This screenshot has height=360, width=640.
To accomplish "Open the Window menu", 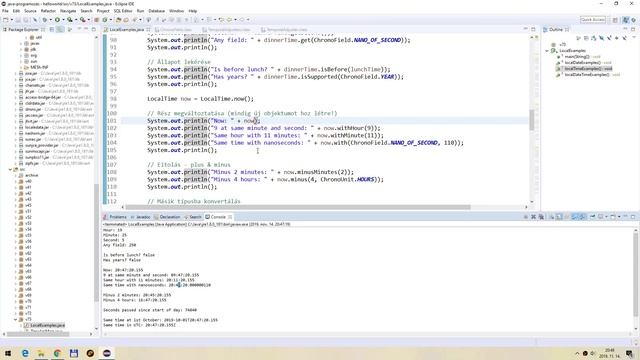I will pos(176,11).
